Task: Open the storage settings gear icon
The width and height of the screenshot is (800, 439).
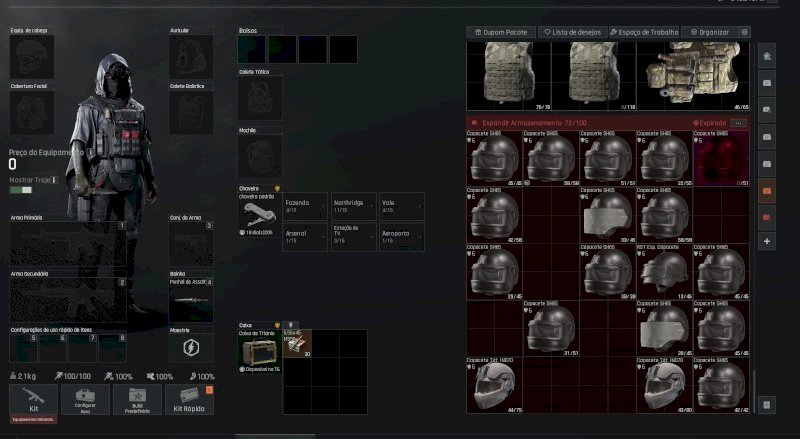Action: 744,32
